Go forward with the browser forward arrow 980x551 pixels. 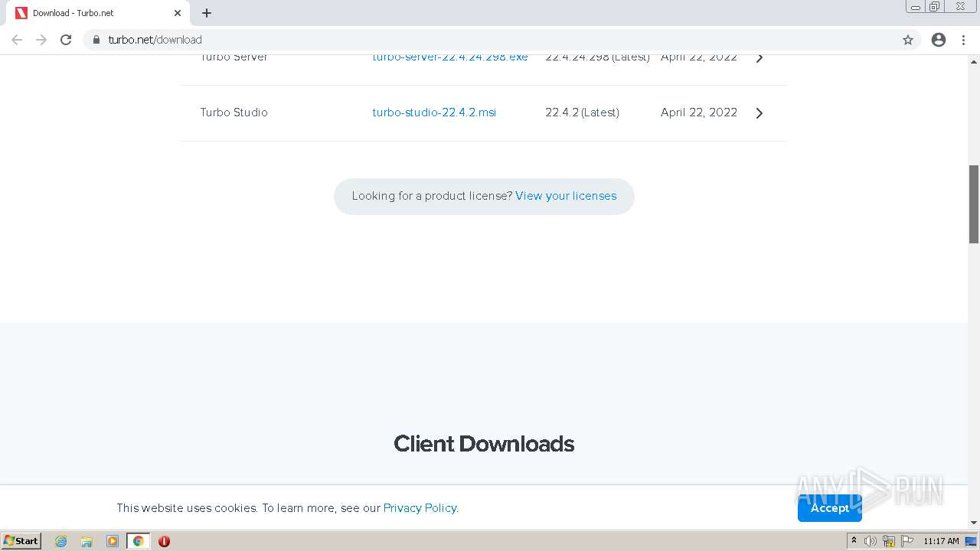(x=41, y=40)
